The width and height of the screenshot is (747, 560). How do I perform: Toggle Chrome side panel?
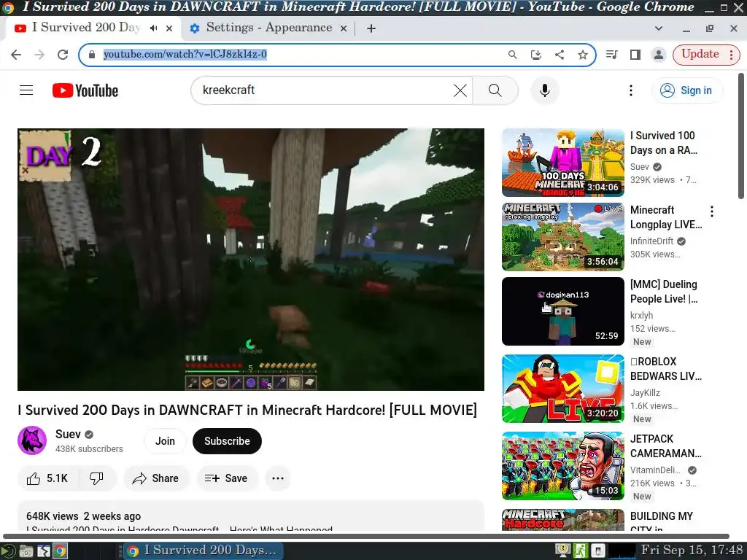(x=635, y=54)
